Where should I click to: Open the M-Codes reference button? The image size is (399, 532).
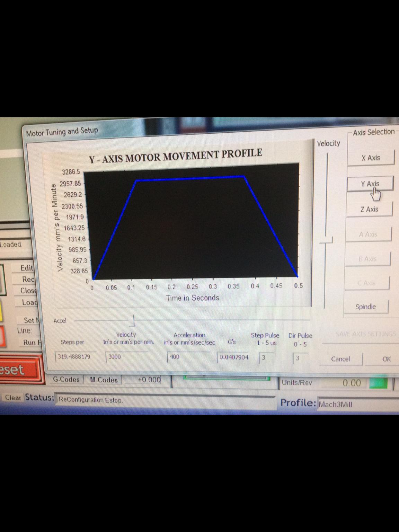pos(104,380)
